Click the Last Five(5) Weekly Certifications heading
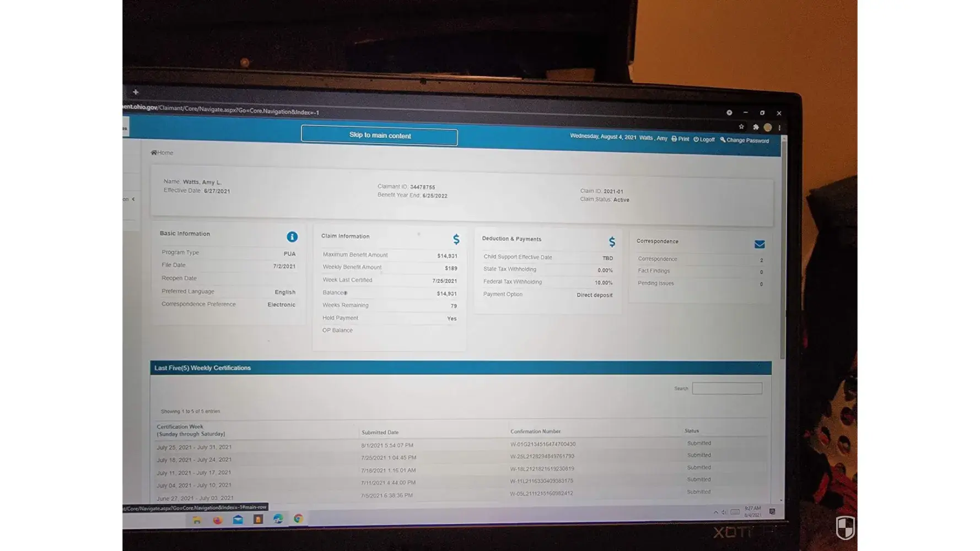Viewport: 980px width, 551px height. point(202,368)
